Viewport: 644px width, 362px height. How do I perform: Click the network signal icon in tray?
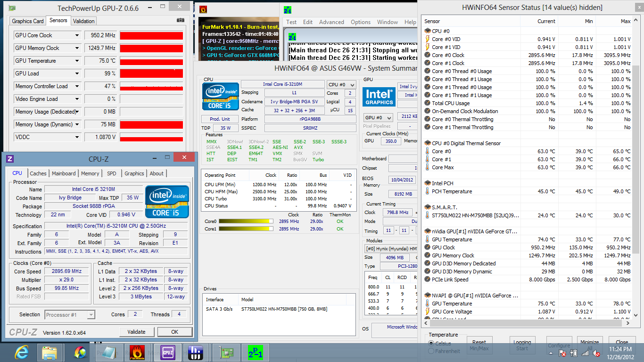point(585,353)
